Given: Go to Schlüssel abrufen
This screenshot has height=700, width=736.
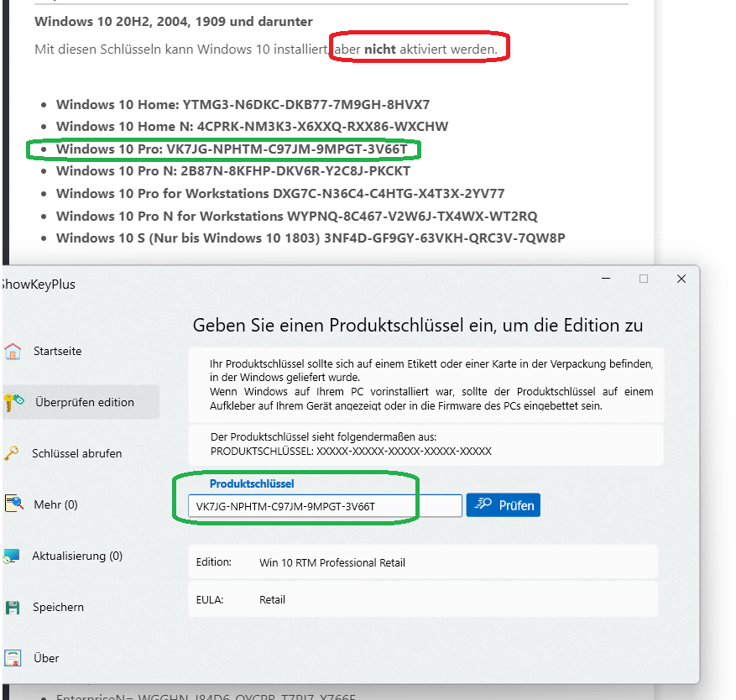Looking at the screenshot, I should [x=77, y=453].
